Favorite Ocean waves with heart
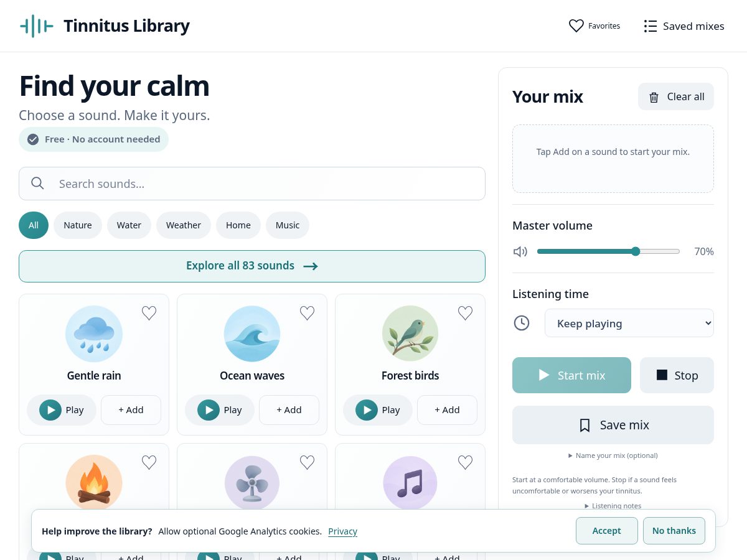Image resolution: width=747 pixels, height=560 pixels. tap(307, 313)
